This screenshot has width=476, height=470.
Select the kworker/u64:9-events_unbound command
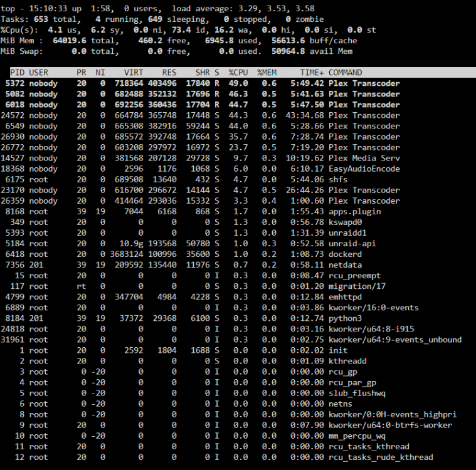395,340
